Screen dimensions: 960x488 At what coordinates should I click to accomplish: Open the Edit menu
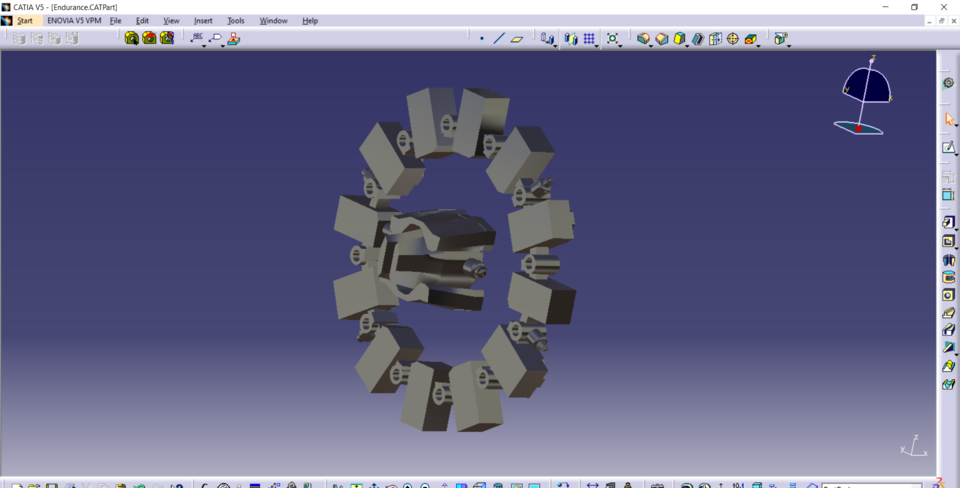pyautogui.click(x=143, y=21)
